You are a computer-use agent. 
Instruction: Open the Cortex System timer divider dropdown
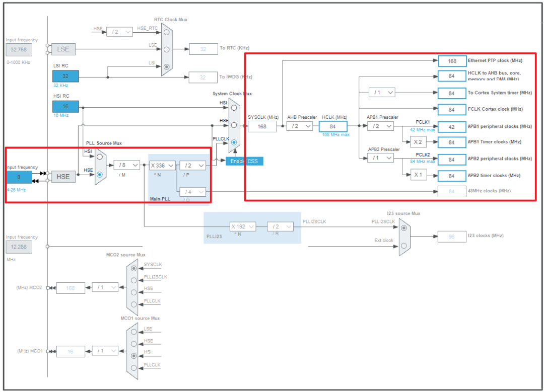[382, 93]
